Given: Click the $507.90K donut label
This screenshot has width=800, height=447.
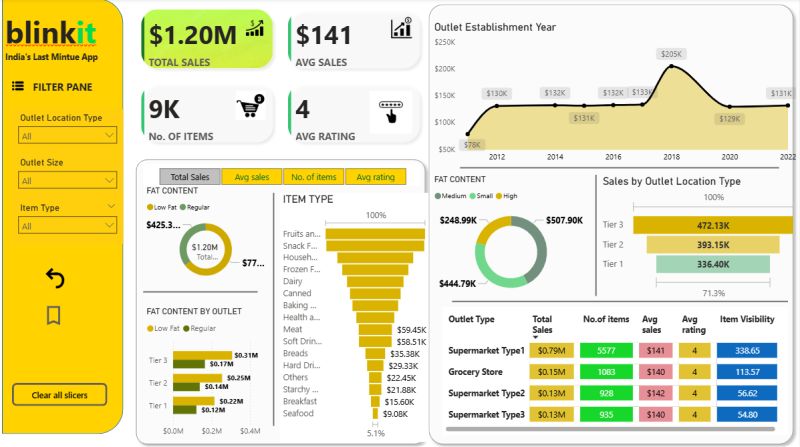Looking at the screenshot, I should 564,220.
